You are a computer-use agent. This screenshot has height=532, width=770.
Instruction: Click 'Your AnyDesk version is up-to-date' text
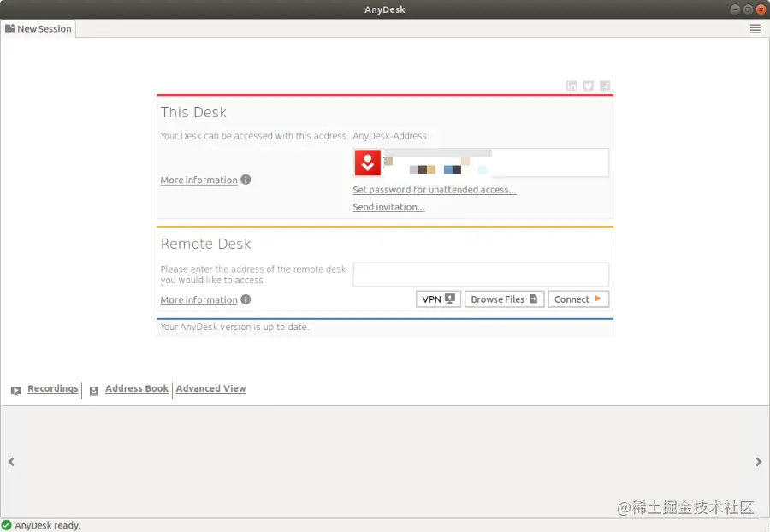(x=234, y=327)
